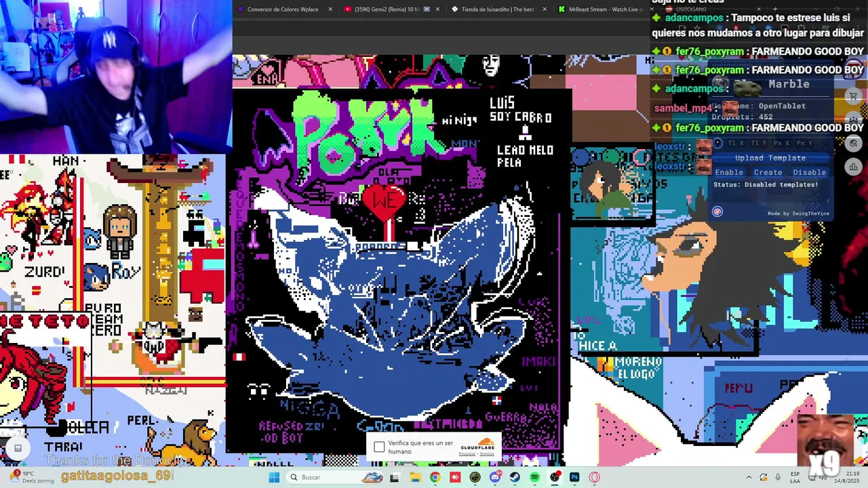Open the Windows Start menu

click(x=274, y=477)
